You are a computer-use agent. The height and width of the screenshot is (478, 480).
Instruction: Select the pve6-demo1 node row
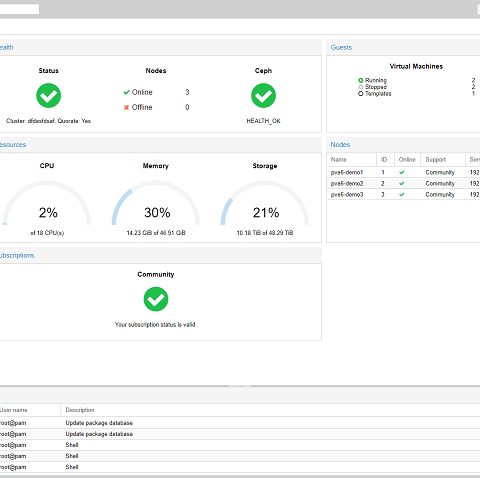[x=403, y=172]
